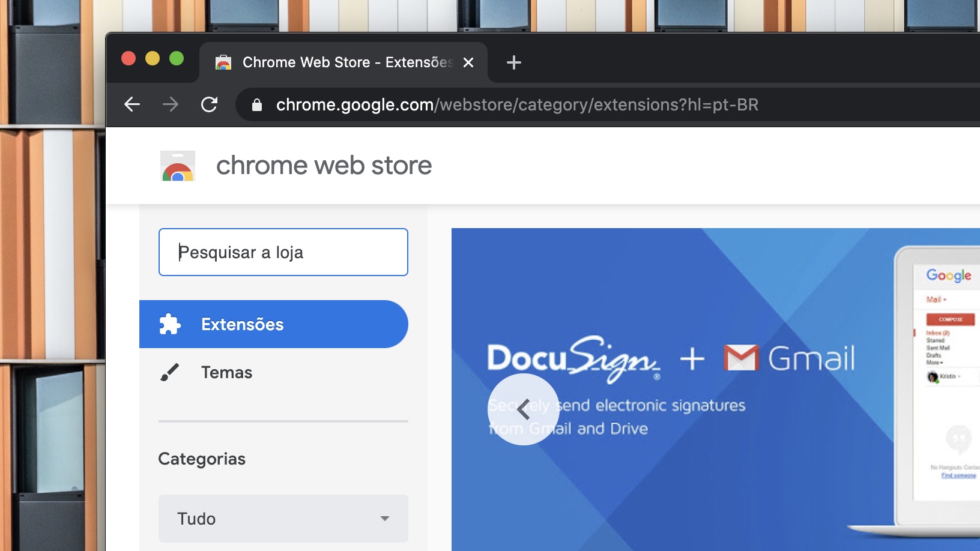980x551 pixels.
Task: Focus the Pesquisar a loja search field
Action: click(x=283, y=252)
